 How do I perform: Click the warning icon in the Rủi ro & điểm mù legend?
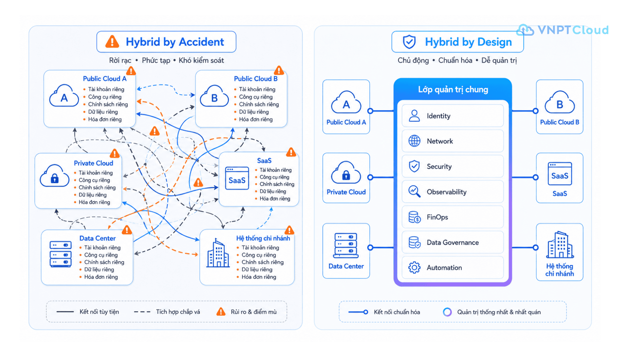click(221, 311)
